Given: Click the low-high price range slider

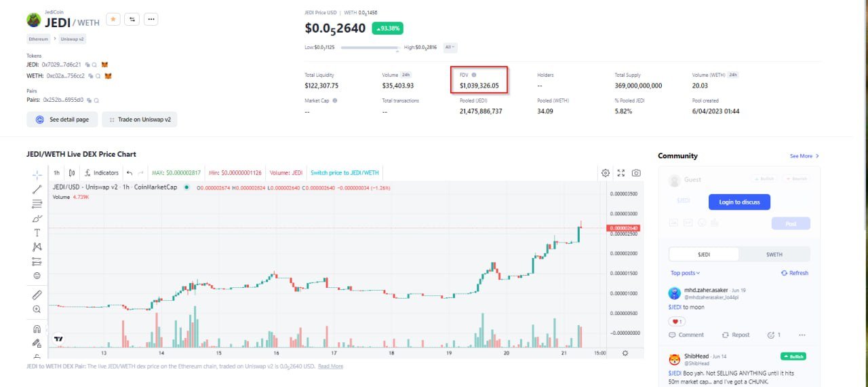Looking at the screenshot, I should (370, 48).
